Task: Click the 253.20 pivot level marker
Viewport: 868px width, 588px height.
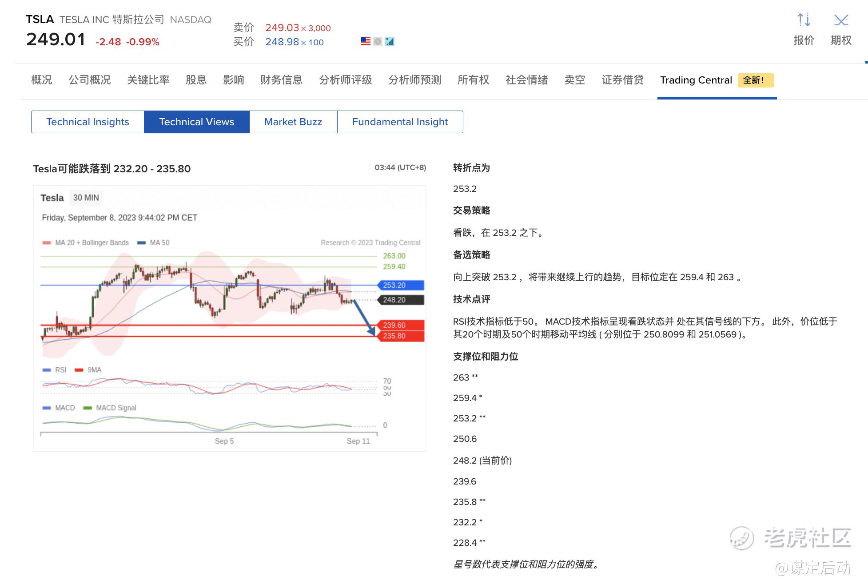Action: click(x=401, y=285)
